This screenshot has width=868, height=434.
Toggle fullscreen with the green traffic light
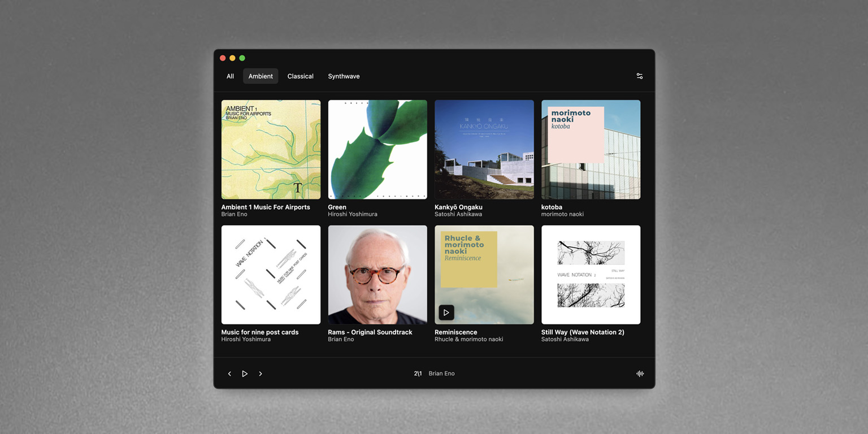click(242, 58)
